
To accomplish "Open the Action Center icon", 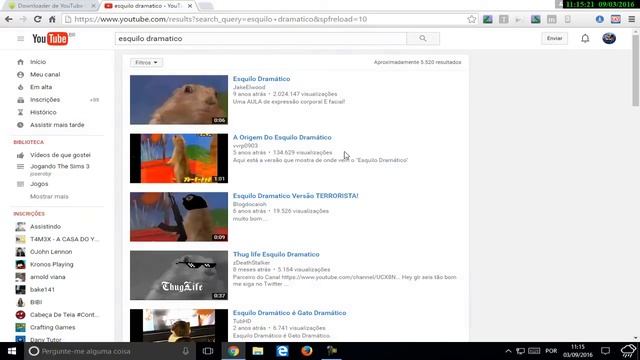I will click(x=605, y=351).
